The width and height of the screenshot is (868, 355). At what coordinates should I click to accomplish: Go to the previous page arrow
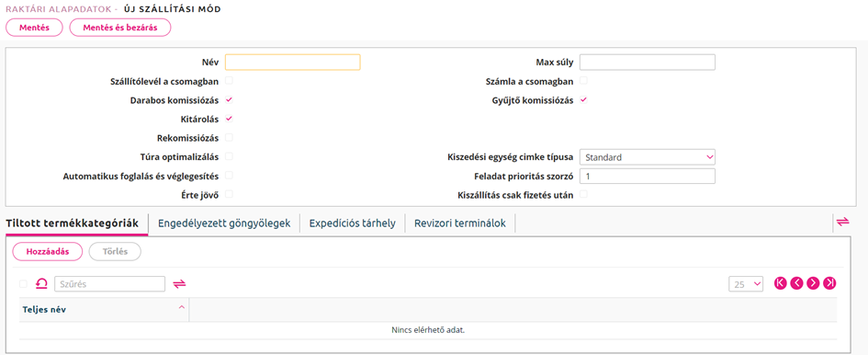[x=796, y=283]
